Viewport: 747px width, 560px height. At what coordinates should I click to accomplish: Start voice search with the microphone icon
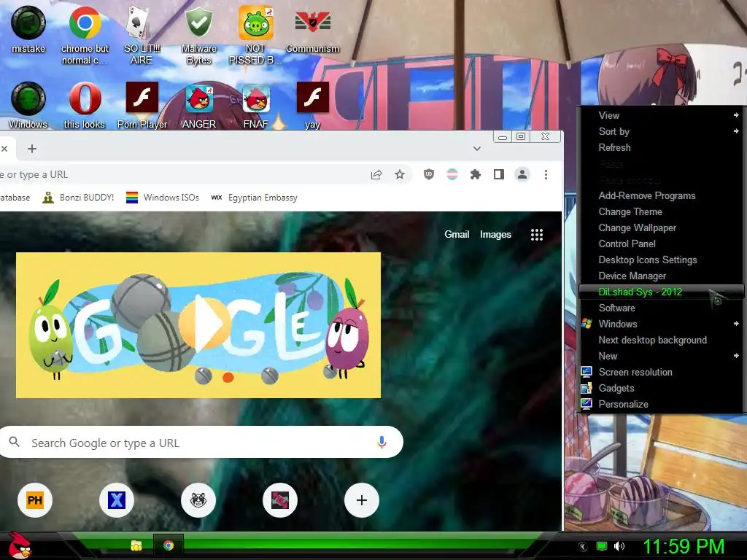pyautogui.click(x=382, y=443)
